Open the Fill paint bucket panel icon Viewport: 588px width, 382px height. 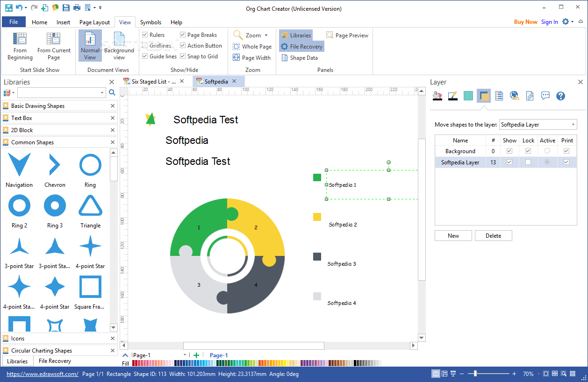point(437,96)
